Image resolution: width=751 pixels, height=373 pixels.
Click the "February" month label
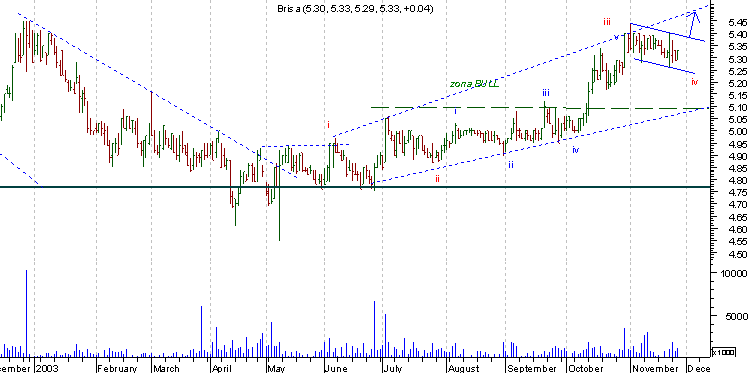(117, 369)
